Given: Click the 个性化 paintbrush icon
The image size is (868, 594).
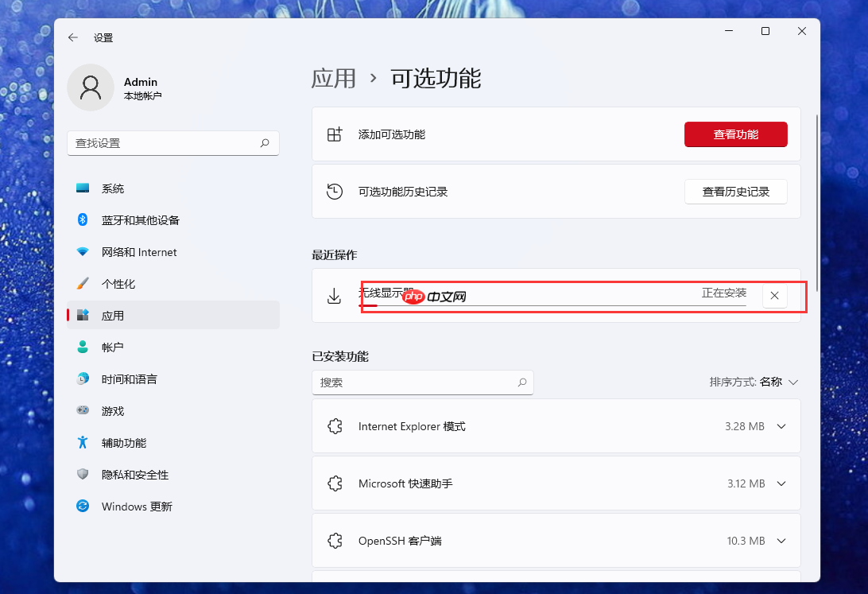Looking at the screenshot, I should (x=82, y=284).
